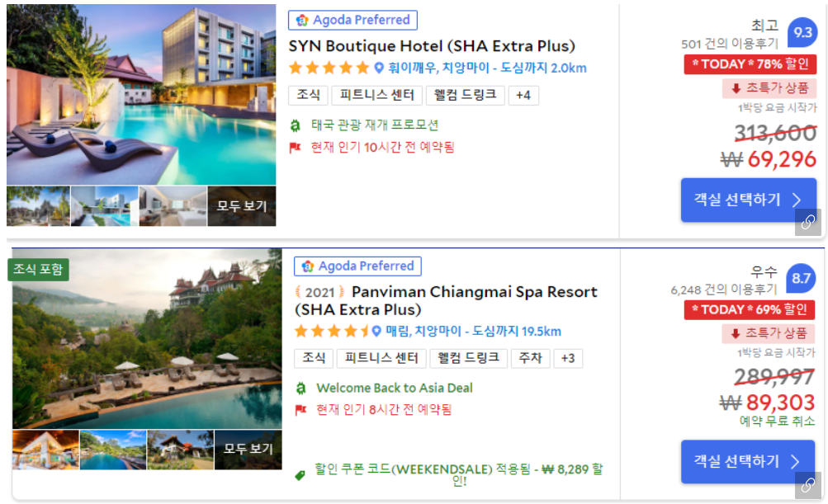Viewport: 828px width, 504px height.
Task: Click Agoda Preferred badge on Panviman Resort
Action: click(357, 266)
